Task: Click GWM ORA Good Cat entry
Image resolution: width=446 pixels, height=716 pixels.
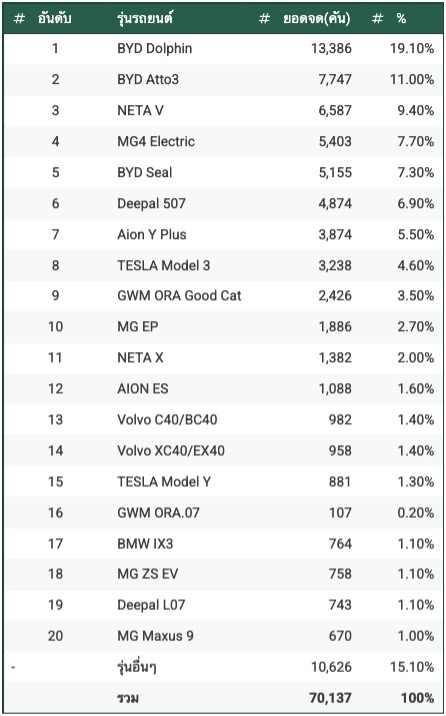Action: point(179,296)
